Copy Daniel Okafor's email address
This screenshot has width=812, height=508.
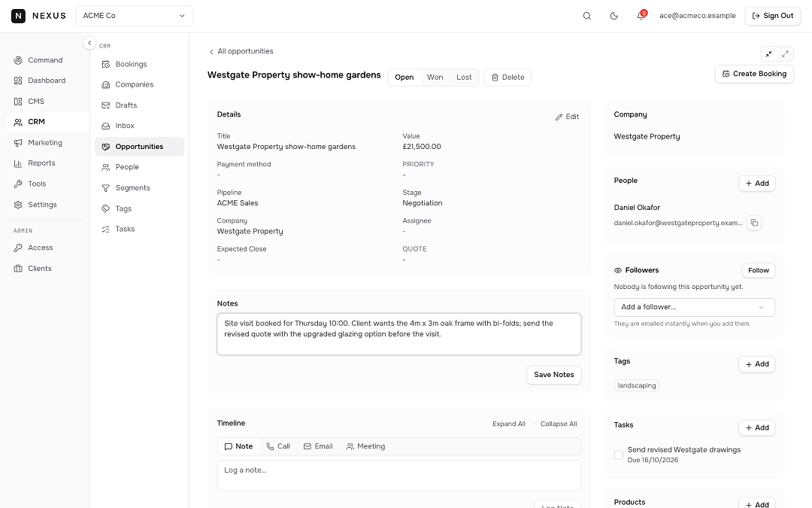pyautogui.click(x=754, y=223)
